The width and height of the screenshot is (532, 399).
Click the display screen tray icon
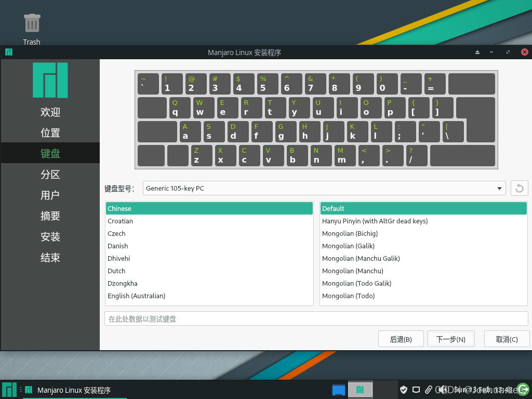416,390
